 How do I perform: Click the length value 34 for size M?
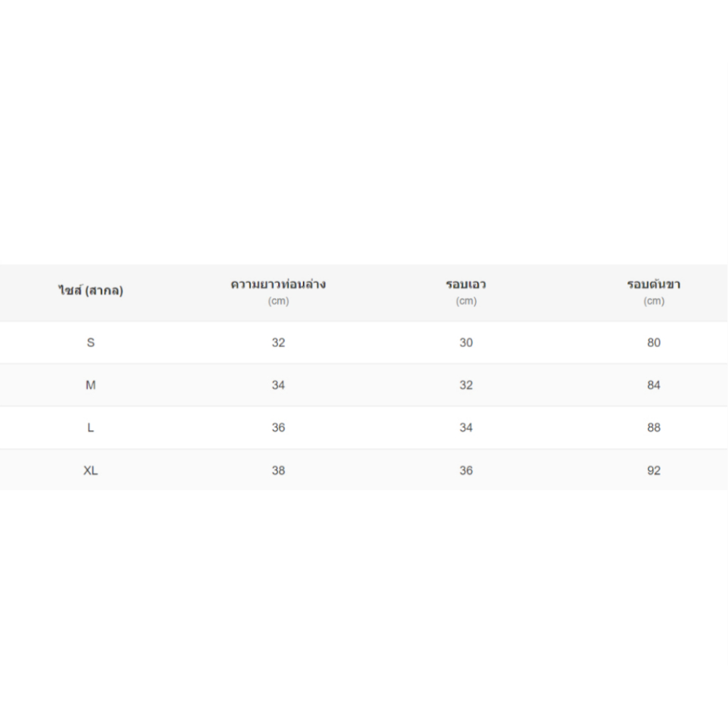(278, 385)
